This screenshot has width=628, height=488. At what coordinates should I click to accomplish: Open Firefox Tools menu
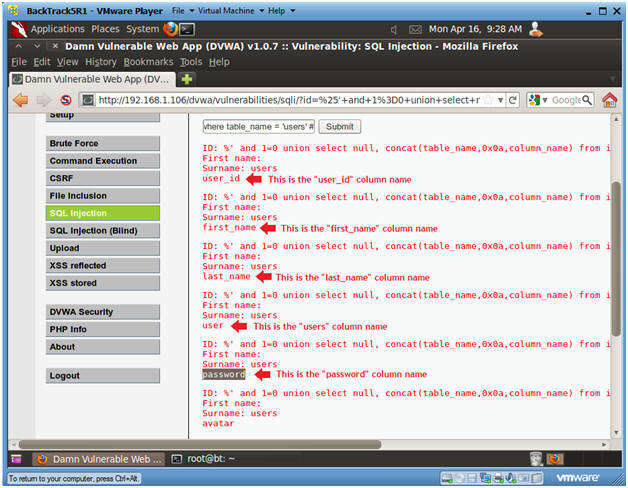click(x=191, y=62)
